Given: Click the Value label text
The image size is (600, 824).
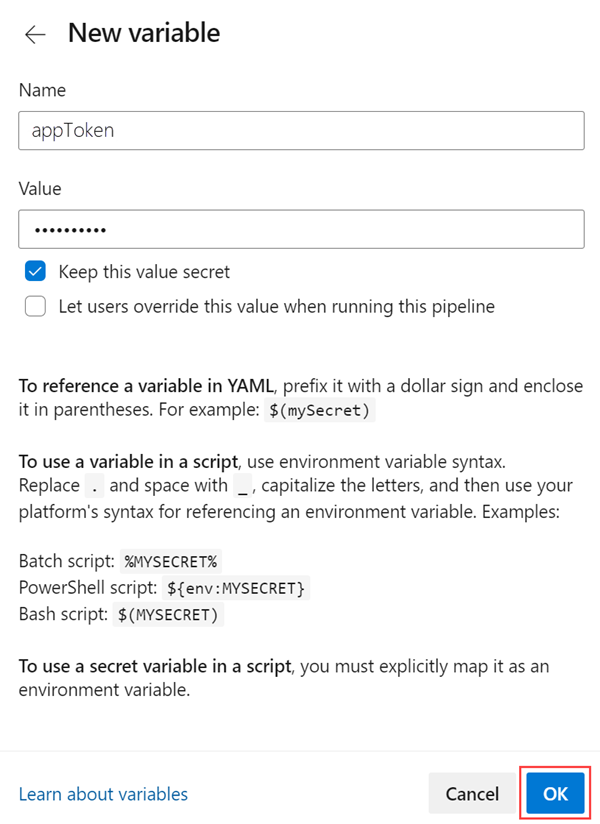Looking at the screenshot, I should point(38,188).
